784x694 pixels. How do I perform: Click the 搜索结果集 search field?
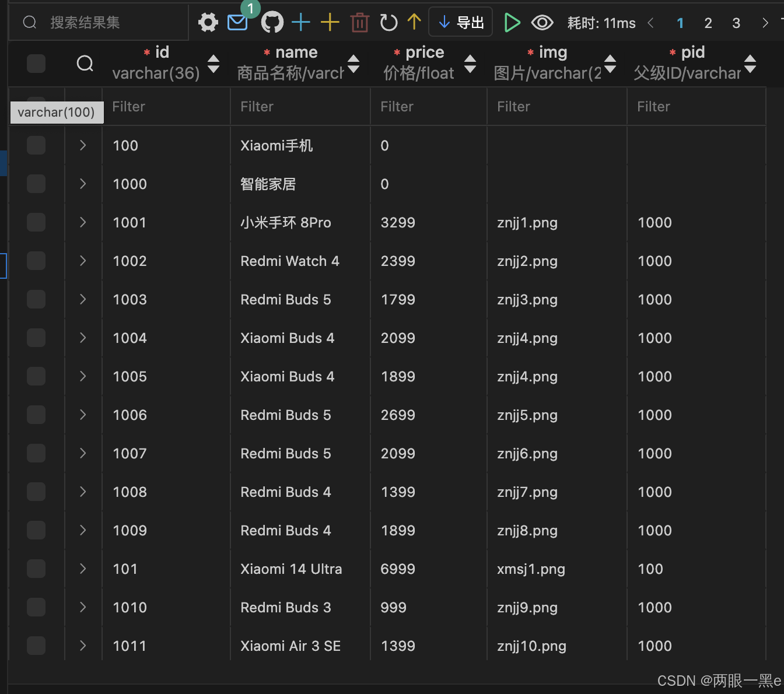point(99,22)
